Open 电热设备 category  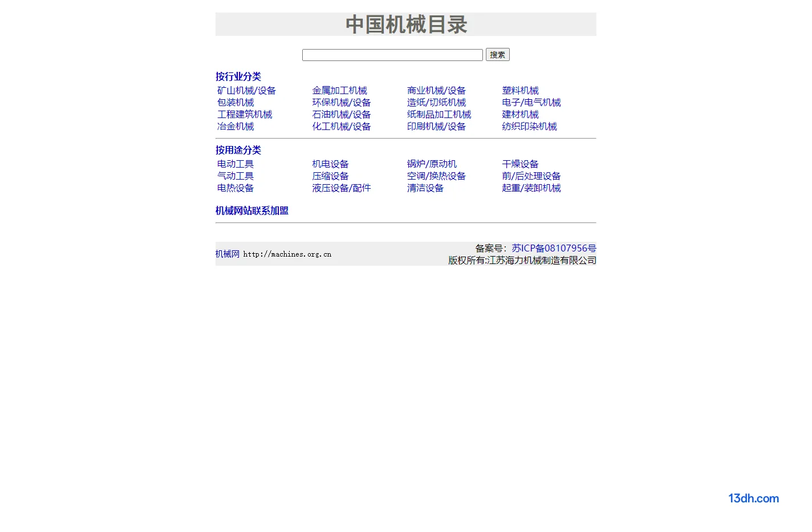236,188
